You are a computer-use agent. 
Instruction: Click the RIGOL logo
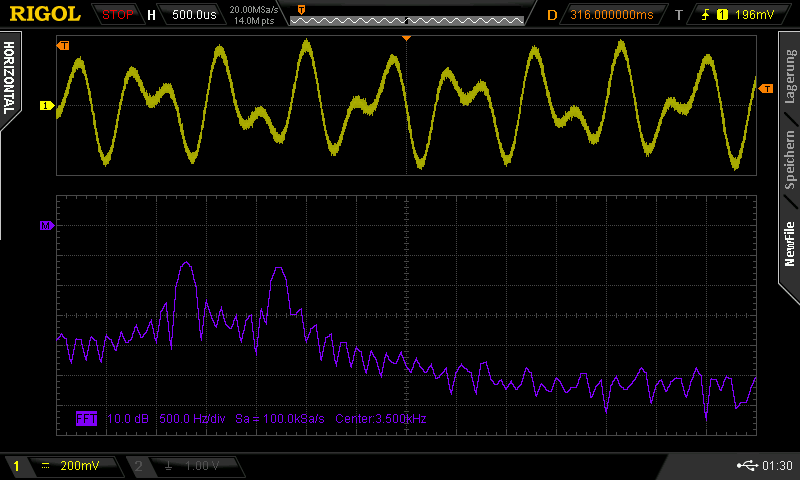click(45, 14)
